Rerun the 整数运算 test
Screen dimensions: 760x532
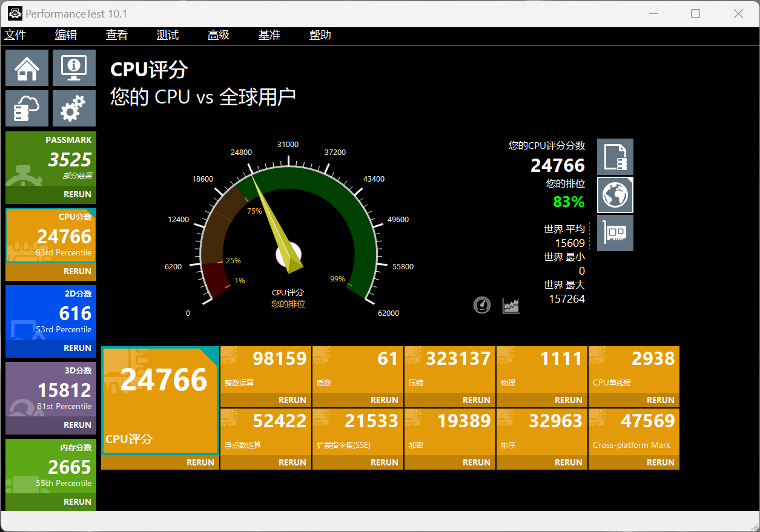coord(292,401)
